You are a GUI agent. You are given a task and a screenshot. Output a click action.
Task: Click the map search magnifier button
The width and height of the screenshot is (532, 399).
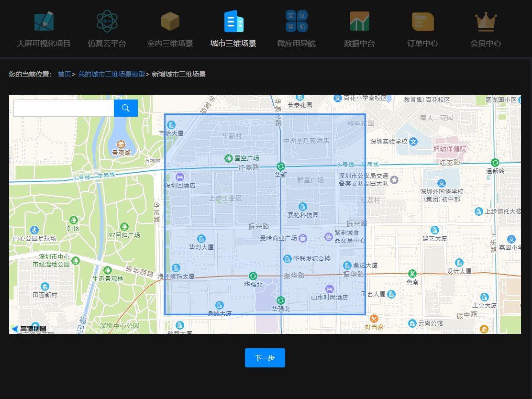pyautogui.click(x=126, y=108)
